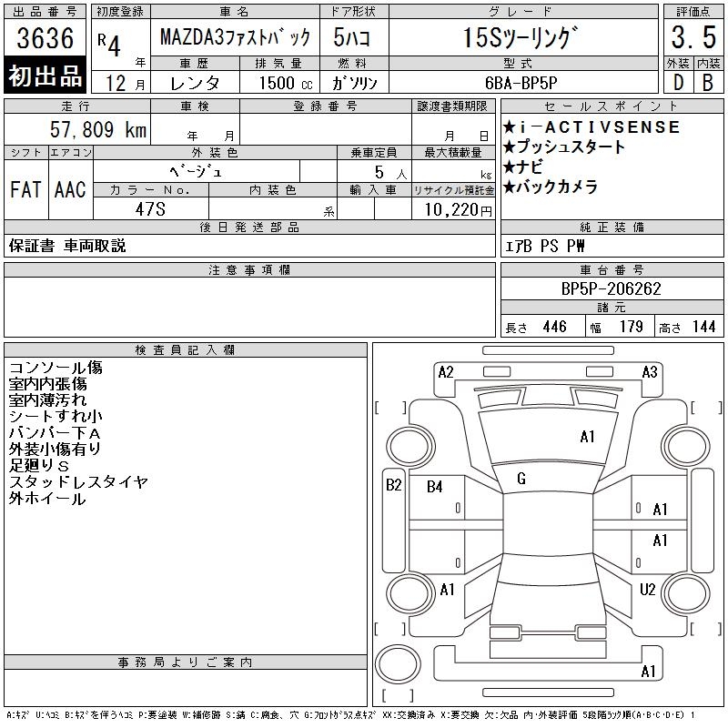Select the exterior grade D cell

[677, 81]
